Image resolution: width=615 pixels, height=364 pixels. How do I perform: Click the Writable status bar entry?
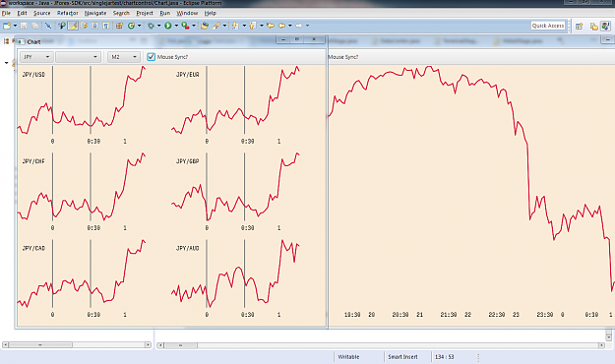click(348, 357)
